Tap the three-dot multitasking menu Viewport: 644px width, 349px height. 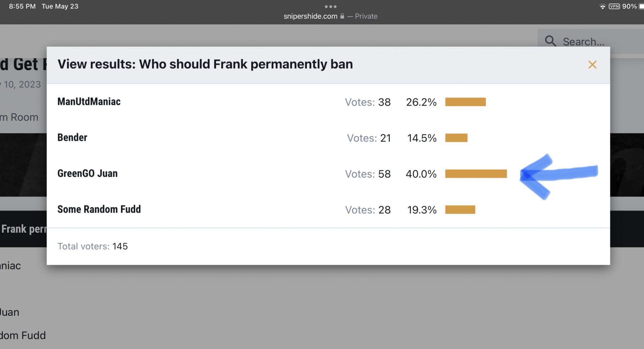coord(330,7)
